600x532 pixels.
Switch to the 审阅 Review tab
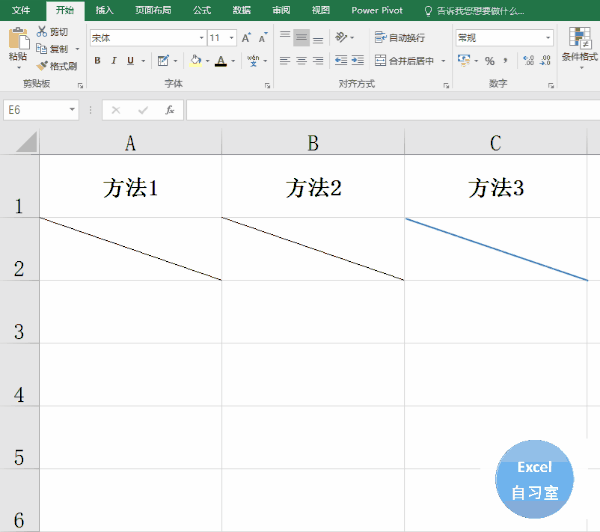tap(281, 10)
